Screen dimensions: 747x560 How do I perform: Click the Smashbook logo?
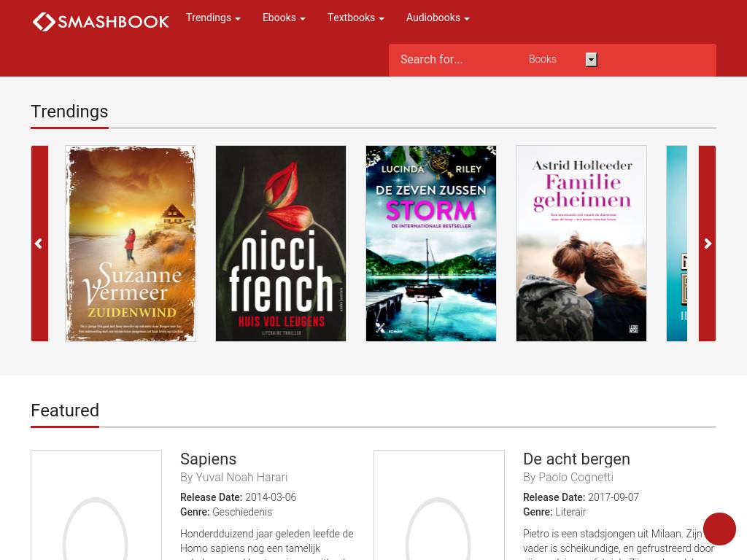(101, 22)
